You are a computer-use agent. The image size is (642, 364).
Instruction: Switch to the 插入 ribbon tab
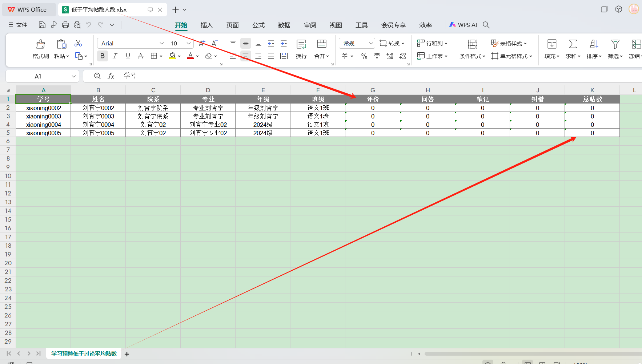click(206, 25)
